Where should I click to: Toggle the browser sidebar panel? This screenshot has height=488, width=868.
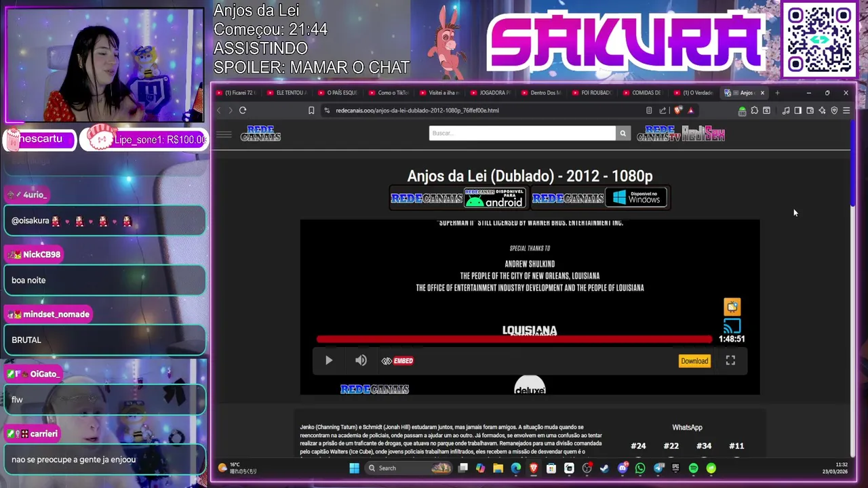797,110
